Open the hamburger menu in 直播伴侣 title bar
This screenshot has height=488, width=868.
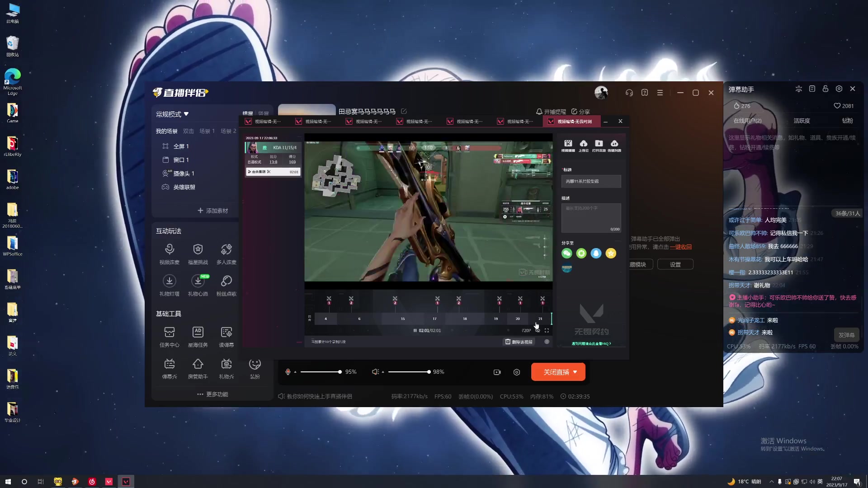click(x=660, y=93)
